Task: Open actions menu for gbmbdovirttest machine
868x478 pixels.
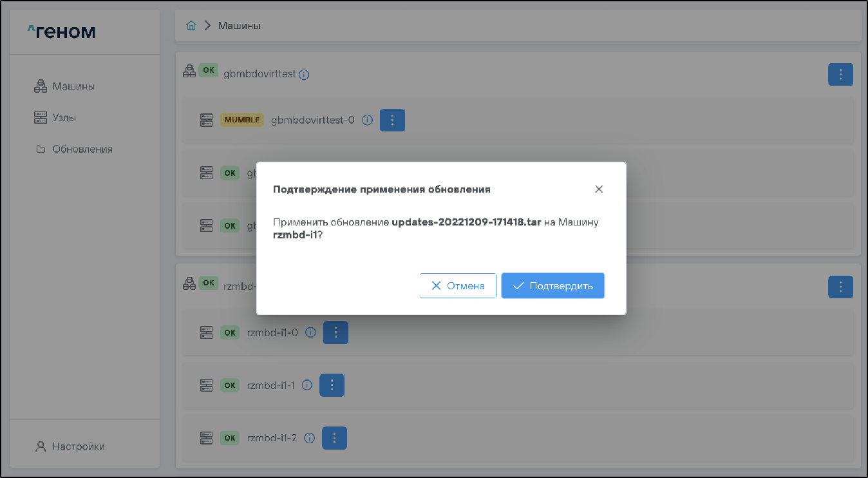Action: pyautogui.click(x=840, y=75)
